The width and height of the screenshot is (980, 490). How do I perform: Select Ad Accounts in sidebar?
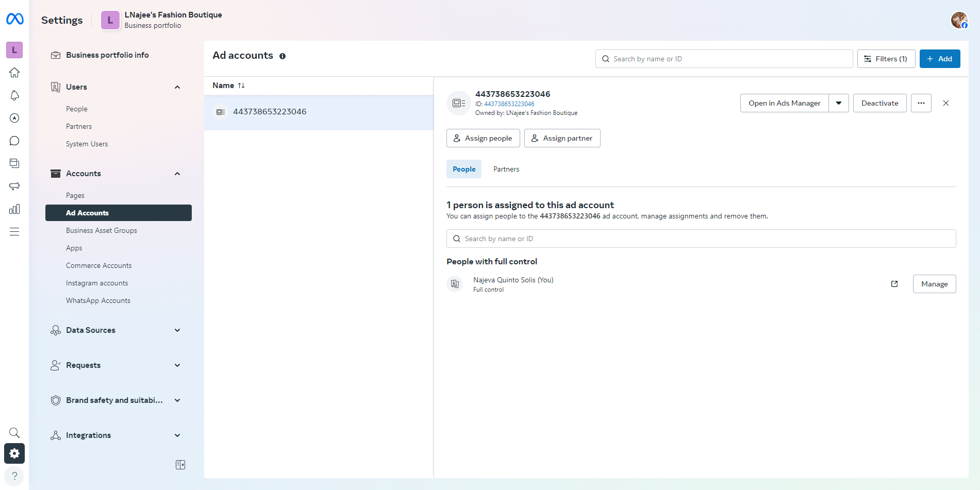(x=119, y=213)
